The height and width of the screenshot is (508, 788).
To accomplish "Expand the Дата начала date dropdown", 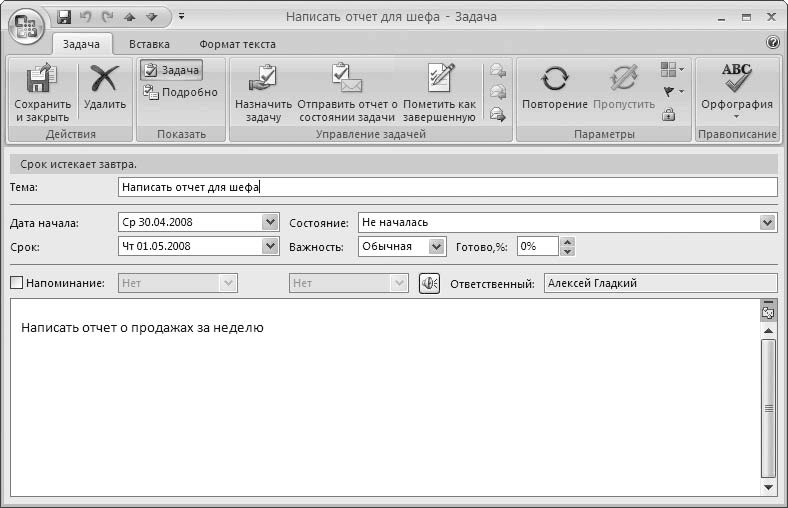I will tap(269, 222).
